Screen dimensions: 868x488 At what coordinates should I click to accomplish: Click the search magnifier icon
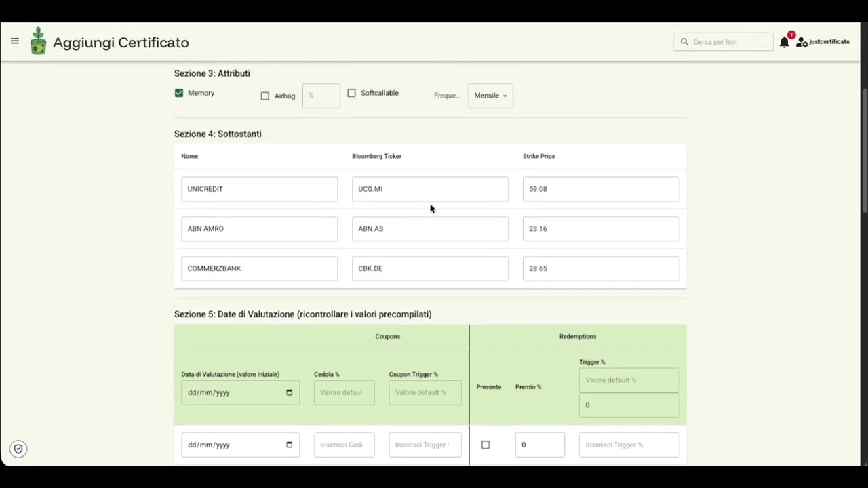point(684,42)
